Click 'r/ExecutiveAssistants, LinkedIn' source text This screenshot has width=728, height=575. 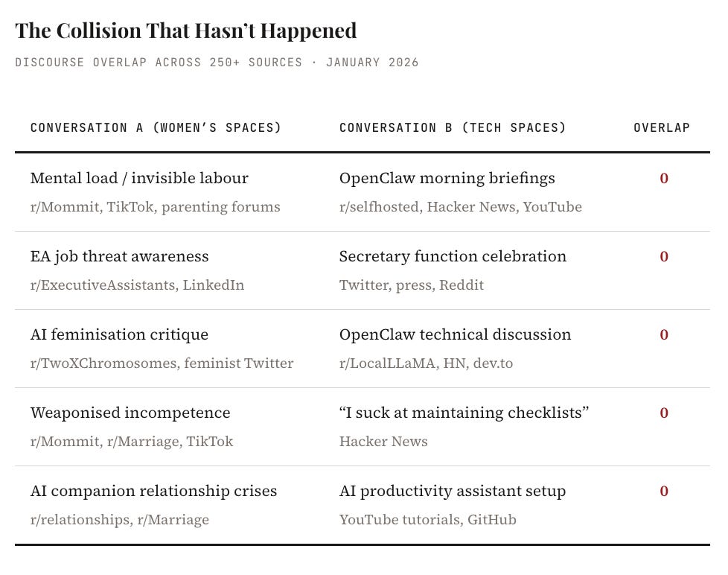(x=137, y=285)
